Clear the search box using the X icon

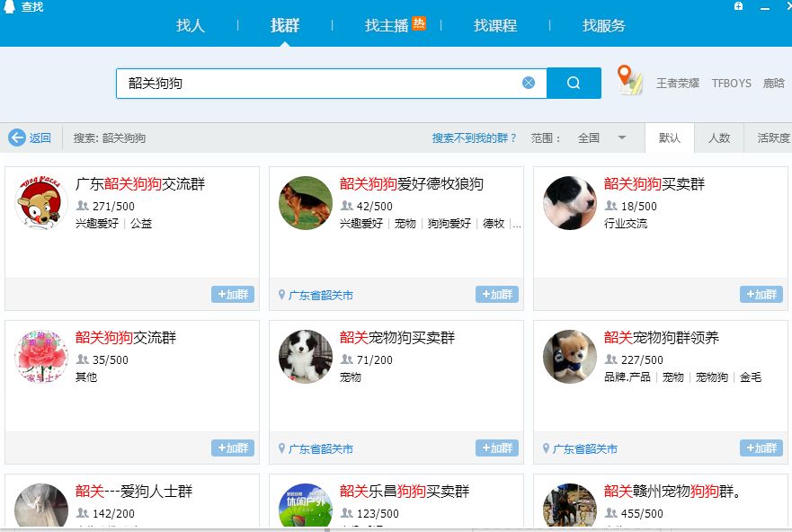(529, 82)
